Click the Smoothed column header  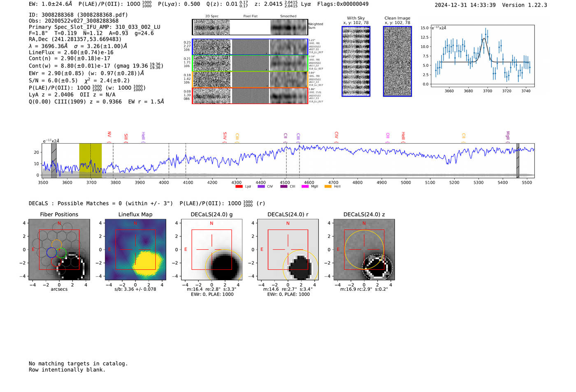pyautogui.click(x=288, y=16)
